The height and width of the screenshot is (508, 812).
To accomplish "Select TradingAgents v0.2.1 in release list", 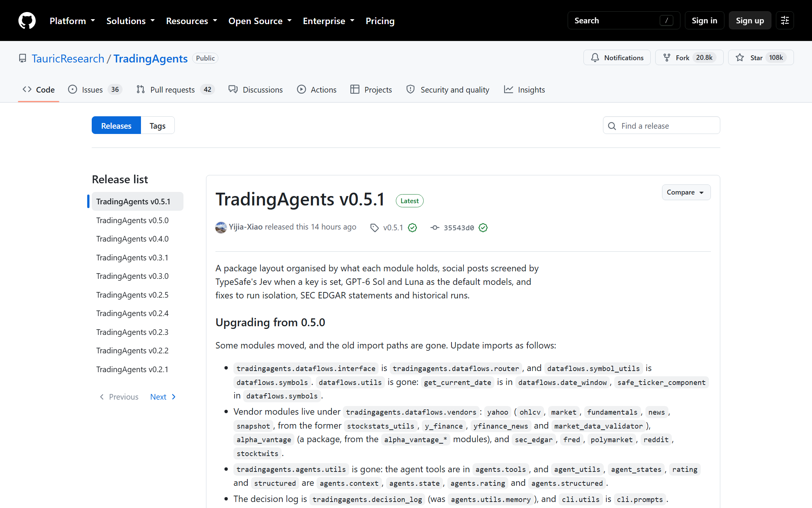I will coord(138,369).
